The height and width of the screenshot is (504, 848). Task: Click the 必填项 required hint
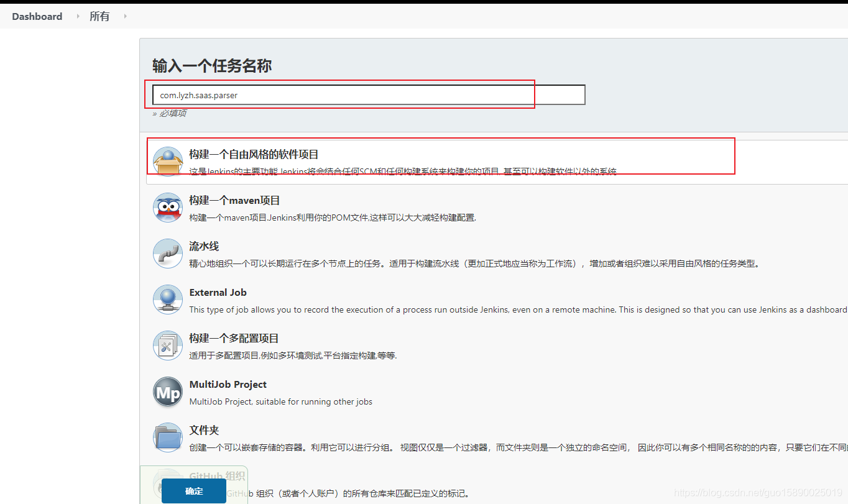pyautogui.click(x=170, y=113)
